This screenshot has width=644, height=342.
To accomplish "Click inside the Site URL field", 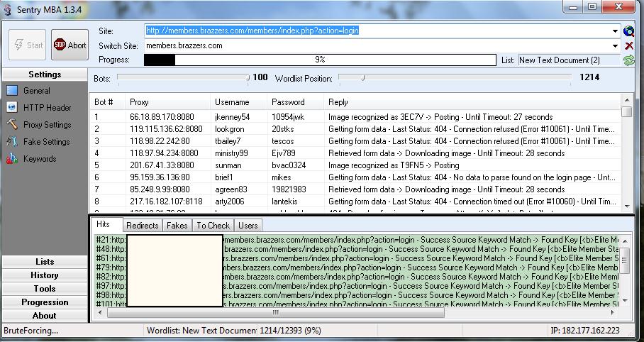I will pyautogui.click(x=378, y=31).
